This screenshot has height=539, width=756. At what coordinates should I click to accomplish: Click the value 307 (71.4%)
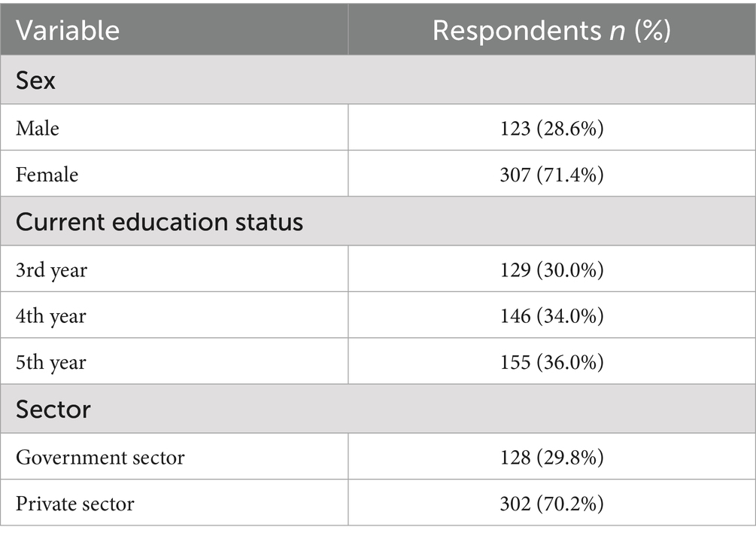[x=551, y=175]
